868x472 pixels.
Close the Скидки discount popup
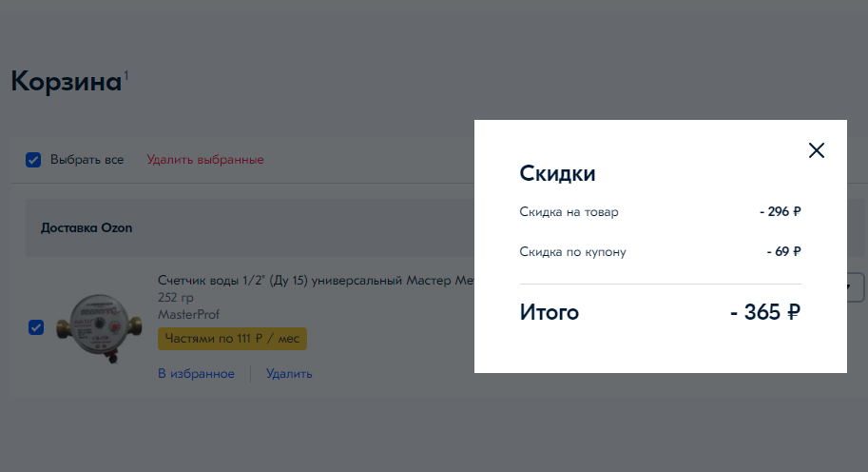[816, 150]
